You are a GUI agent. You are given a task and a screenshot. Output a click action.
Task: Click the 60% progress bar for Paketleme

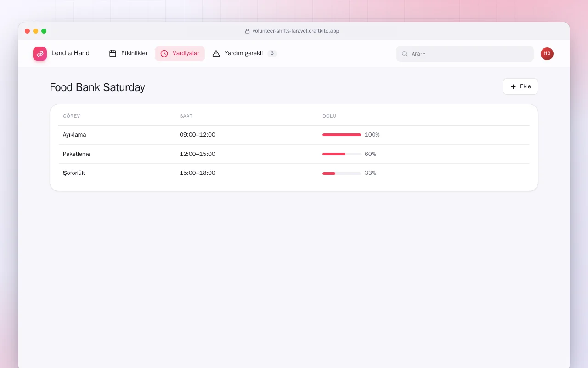[x=342, y=154]
